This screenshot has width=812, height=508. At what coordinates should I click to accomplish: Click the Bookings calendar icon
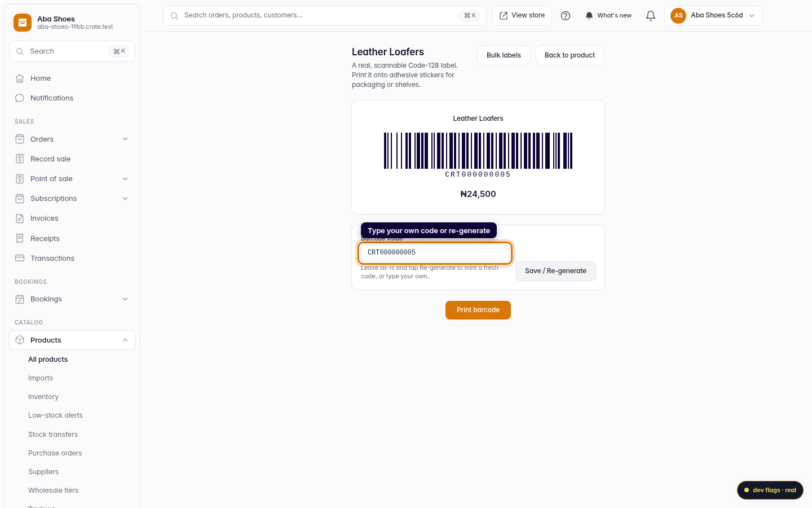click(20, 299)
